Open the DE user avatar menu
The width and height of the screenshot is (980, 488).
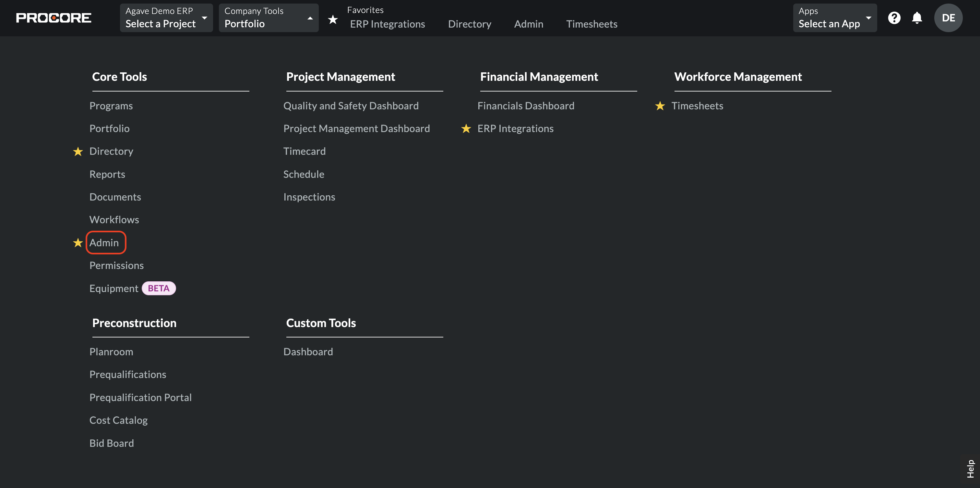coord(948,18)
